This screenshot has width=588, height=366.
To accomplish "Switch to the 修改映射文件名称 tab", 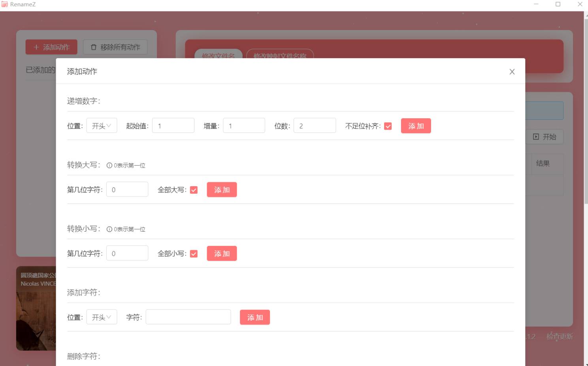I will (280, 54).
